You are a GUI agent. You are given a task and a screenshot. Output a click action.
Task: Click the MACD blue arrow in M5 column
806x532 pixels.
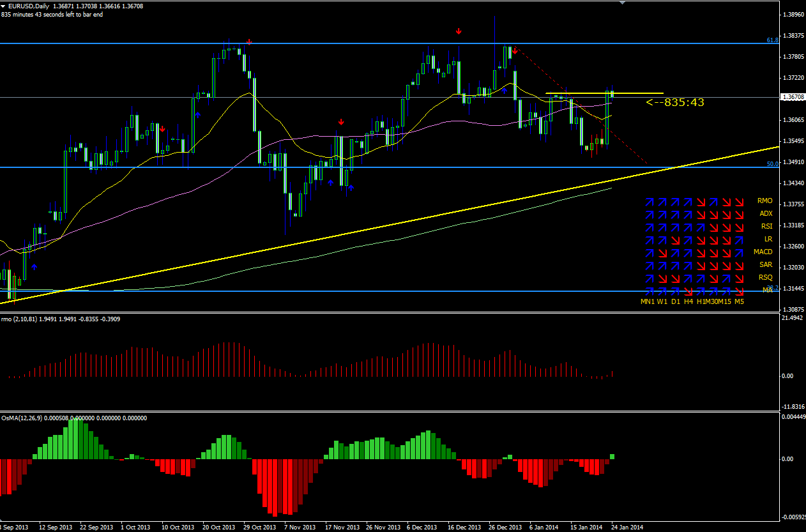tap(739, 253)
